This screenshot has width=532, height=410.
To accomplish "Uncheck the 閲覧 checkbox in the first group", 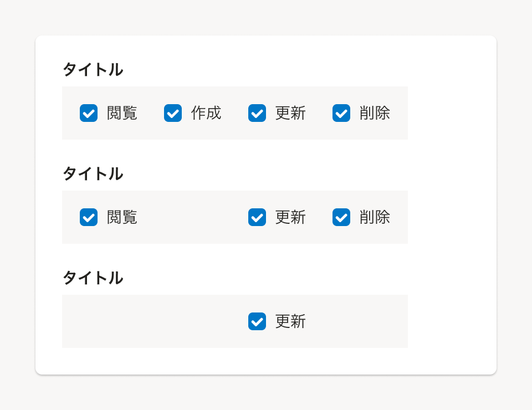I will tap(89, 113).
